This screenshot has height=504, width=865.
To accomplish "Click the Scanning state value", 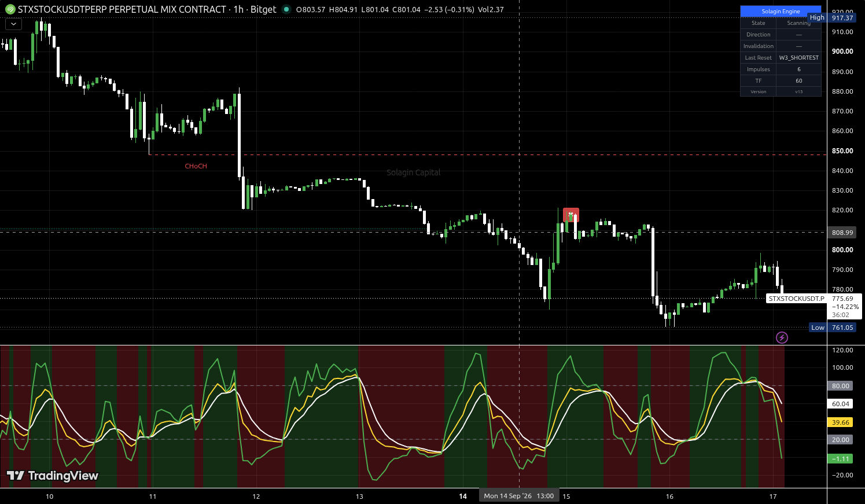I will pos(798,23).
